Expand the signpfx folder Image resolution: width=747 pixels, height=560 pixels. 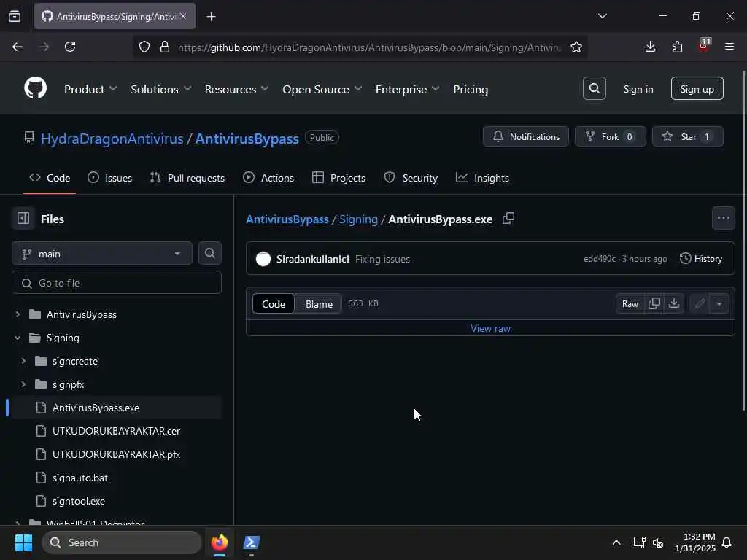pyautogui.click(x=23, y=384)
